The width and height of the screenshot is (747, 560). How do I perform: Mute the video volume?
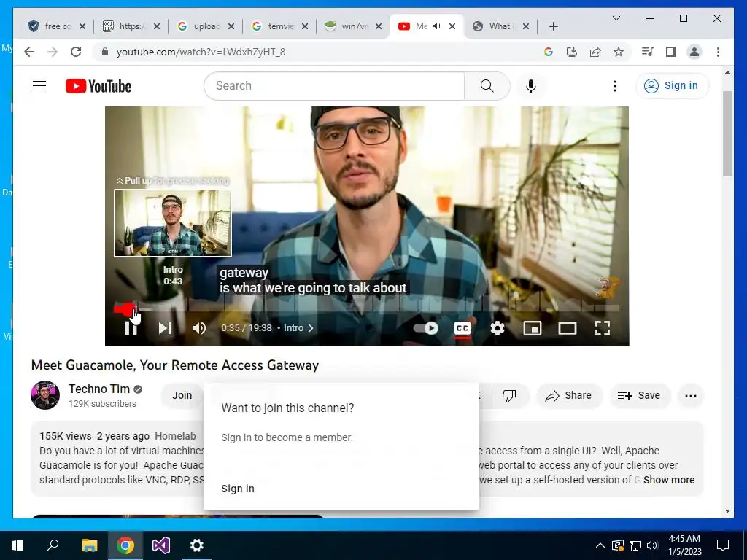tap(199, 328)
